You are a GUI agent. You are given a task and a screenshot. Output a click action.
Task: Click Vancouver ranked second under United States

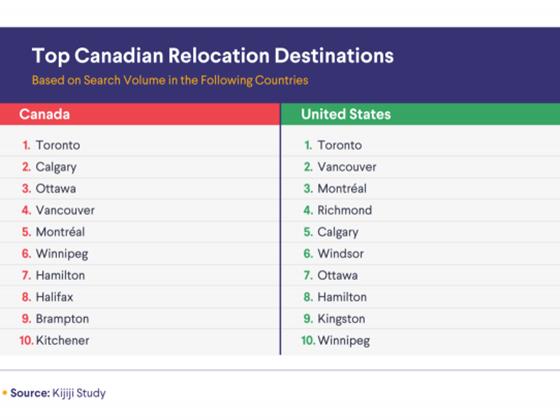[347, 167]
